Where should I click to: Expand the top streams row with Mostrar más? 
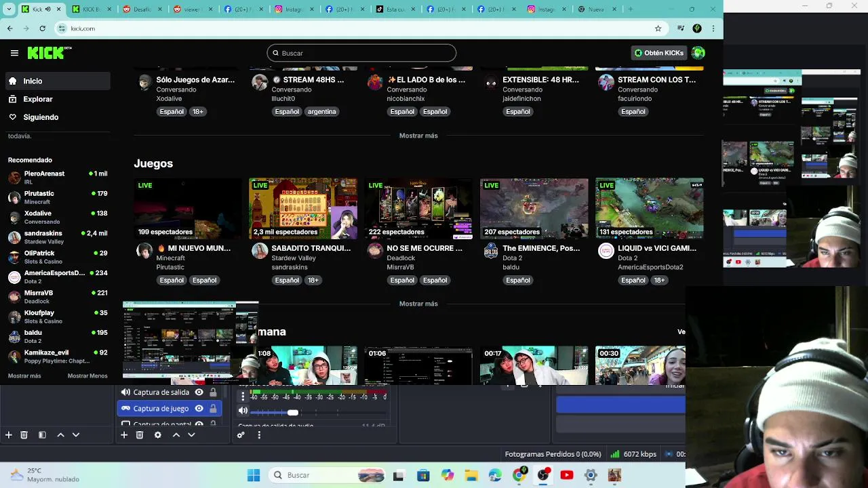coord(418,136)
